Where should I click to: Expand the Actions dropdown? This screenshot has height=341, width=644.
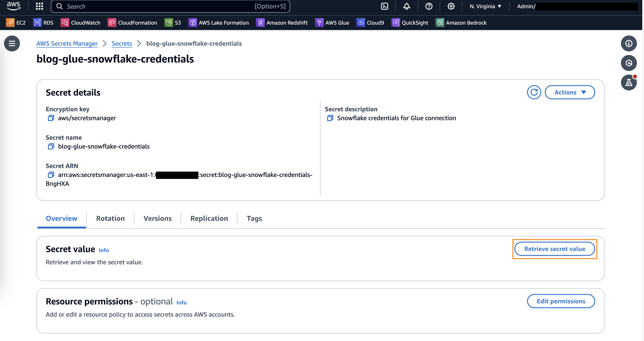[x=569, y=92]
